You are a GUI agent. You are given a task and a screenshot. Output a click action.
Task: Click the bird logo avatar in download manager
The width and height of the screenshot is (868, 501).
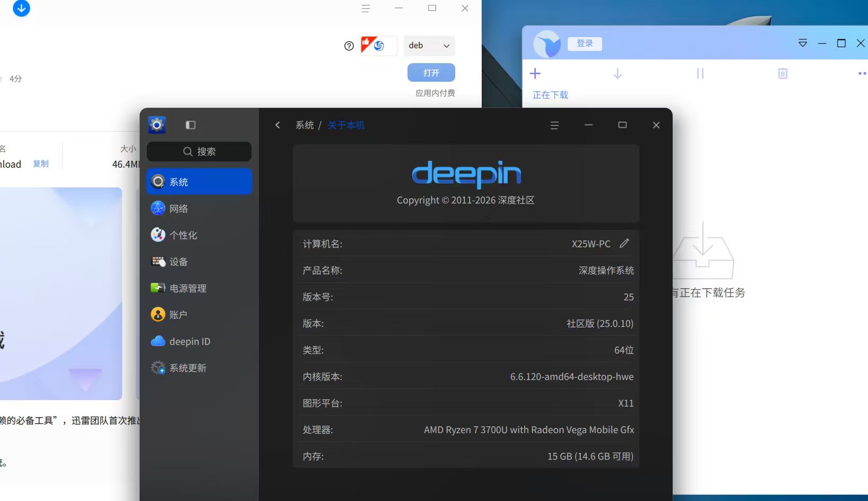coord(547,44)
